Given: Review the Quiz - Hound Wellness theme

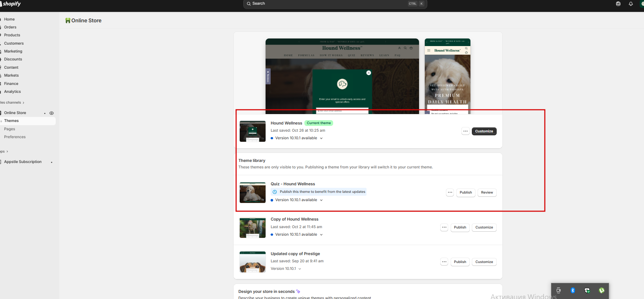Looking at the screenshot, I should [x=487, y=192].
